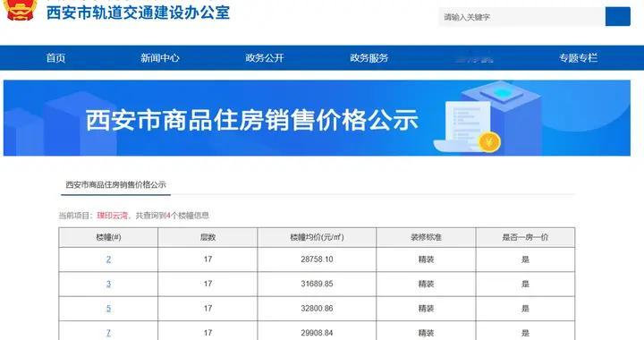Click the 层数 column header
The height and width of the screenshot is (340, 644).
pos(208,237)
